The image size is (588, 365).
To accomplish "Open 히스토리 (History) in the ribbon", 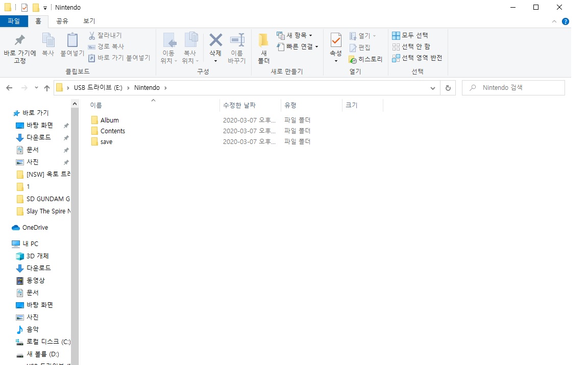I will pyautogui.click(x=365, y=59).
